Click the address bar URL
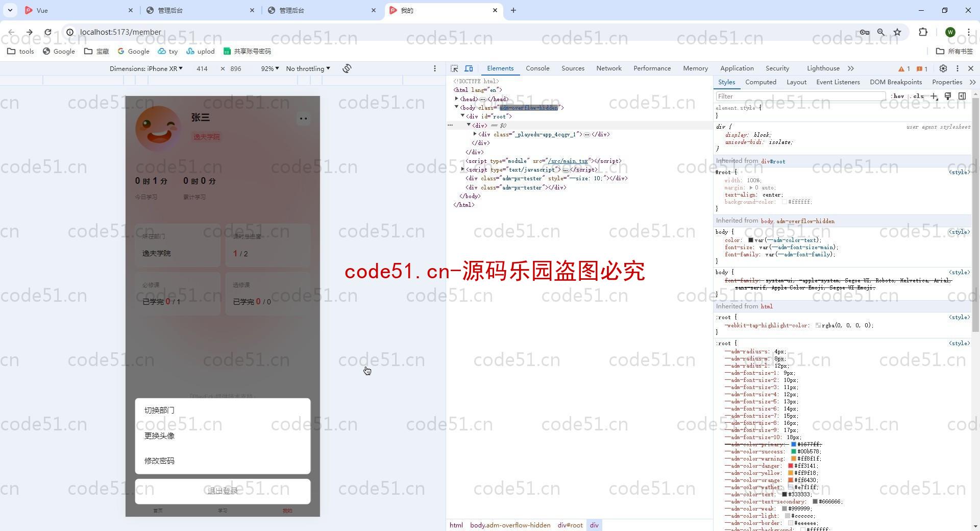 pyautogui.click(x=120, y=32)
